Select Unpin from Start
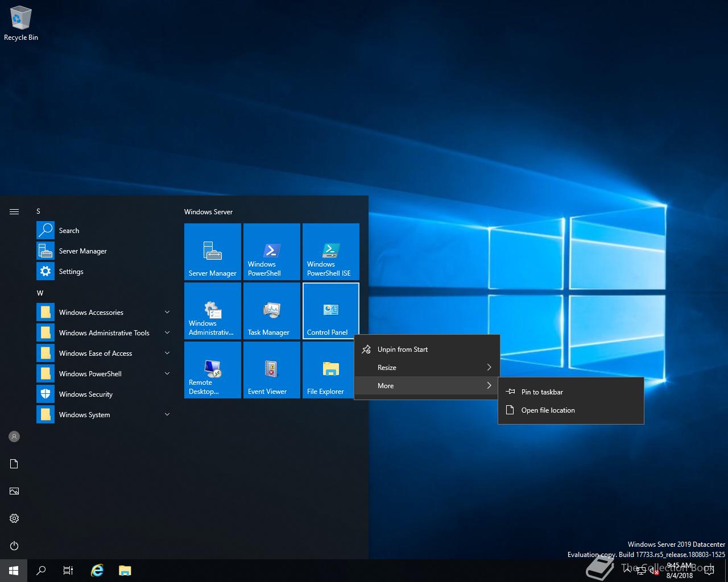Screen dimensions: 728x582 (x=403, y=350)
